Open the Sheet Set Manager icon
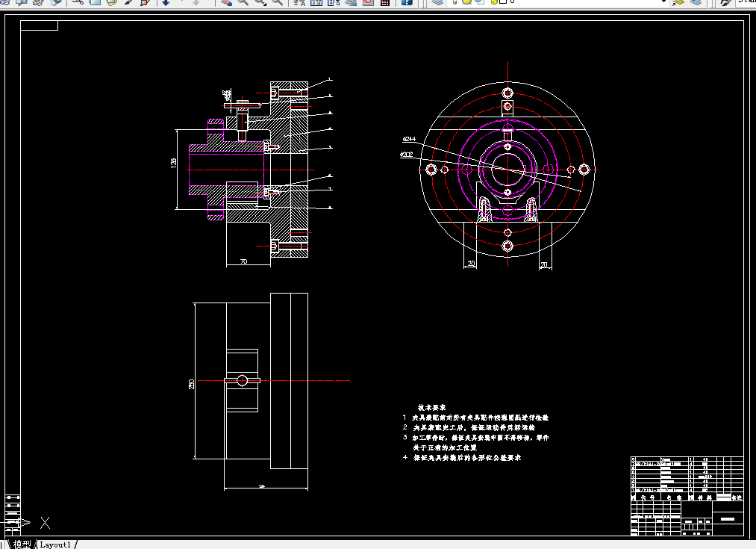The image size is (756, 549). point(351,2)
